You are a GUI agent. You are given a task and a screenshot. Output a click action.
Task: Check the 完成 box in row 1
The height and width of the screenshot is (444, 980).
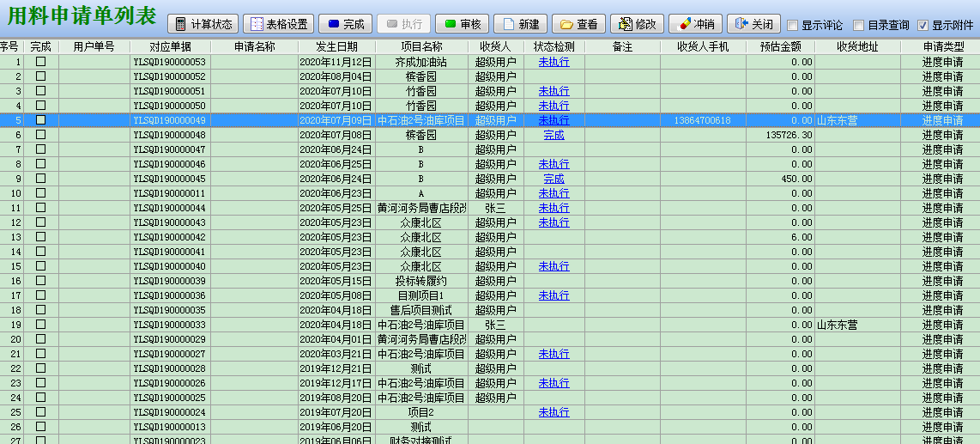(40, 62)
